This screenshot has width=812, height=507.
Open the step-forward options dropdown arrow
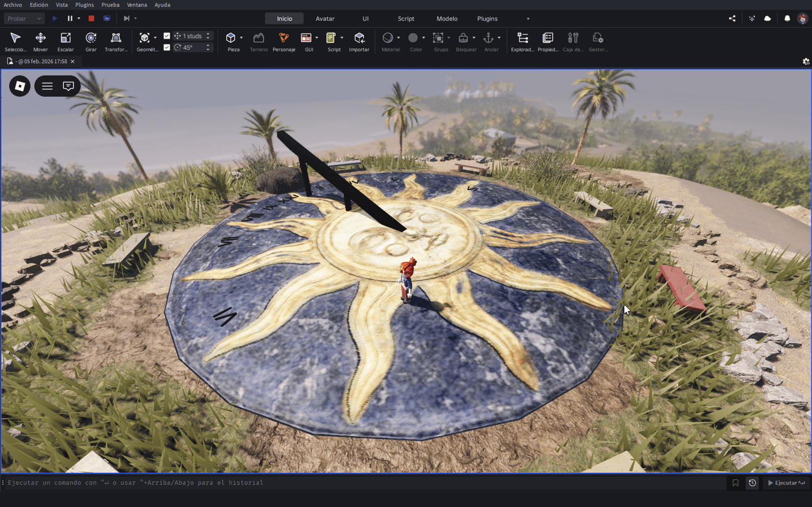coord(135,18)
